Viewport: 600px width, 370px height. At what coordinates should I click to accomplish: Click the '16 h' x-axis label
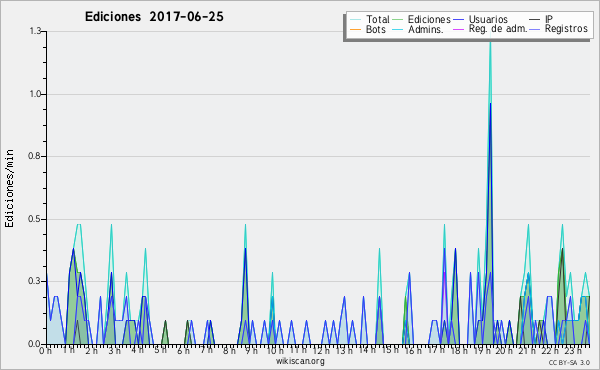[x=413, y=351]
